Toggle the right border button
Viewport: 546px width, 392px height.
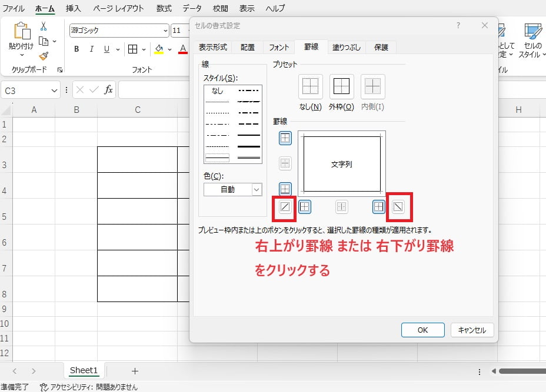coord(378,207)
